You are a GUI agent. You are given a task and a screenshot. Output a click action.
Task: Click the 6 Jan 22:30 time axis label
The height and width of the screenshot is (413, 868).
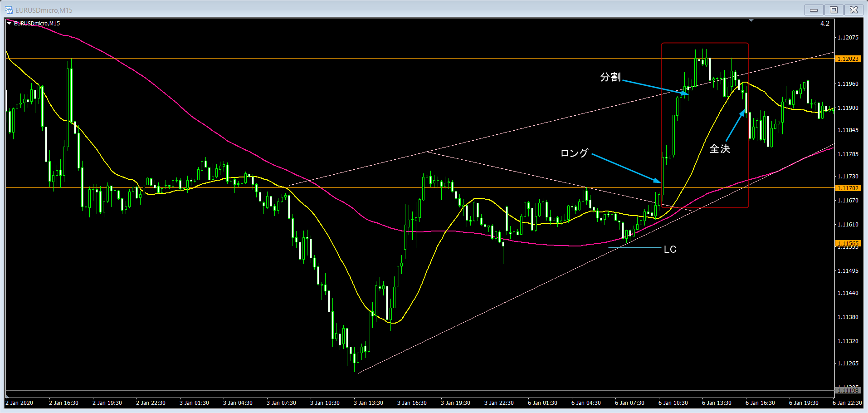point(847,403)
